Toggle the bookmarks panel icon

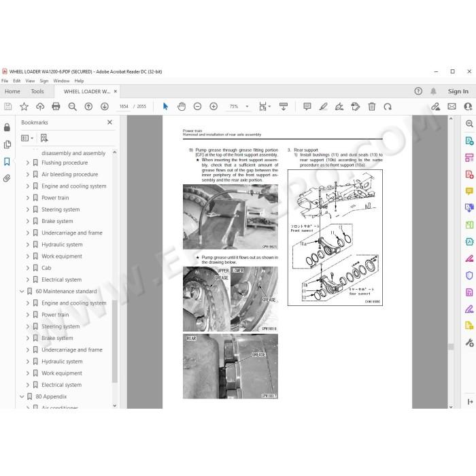coord(7,162)
